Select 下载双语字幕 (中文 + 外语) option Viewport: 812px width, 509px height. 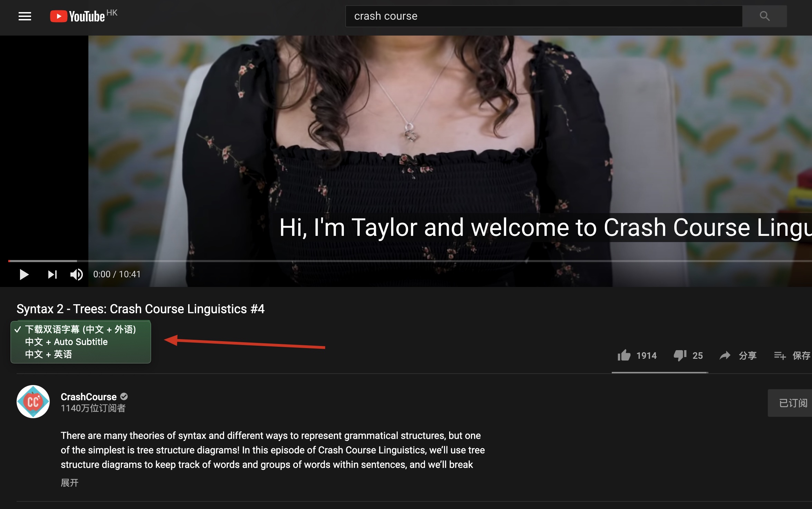[x=80, y=329]
